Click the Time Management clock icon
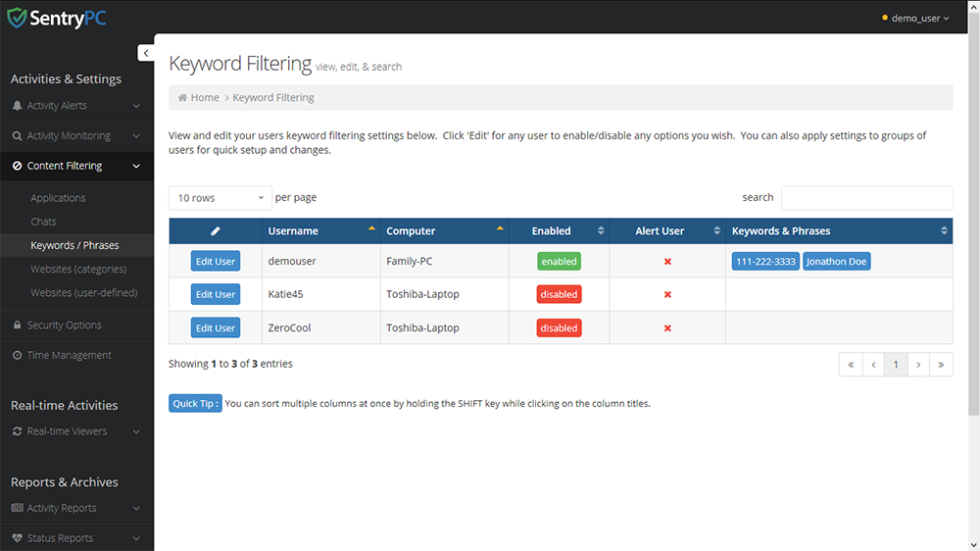This screenshot has height=551, width=980. click(17, 355)
